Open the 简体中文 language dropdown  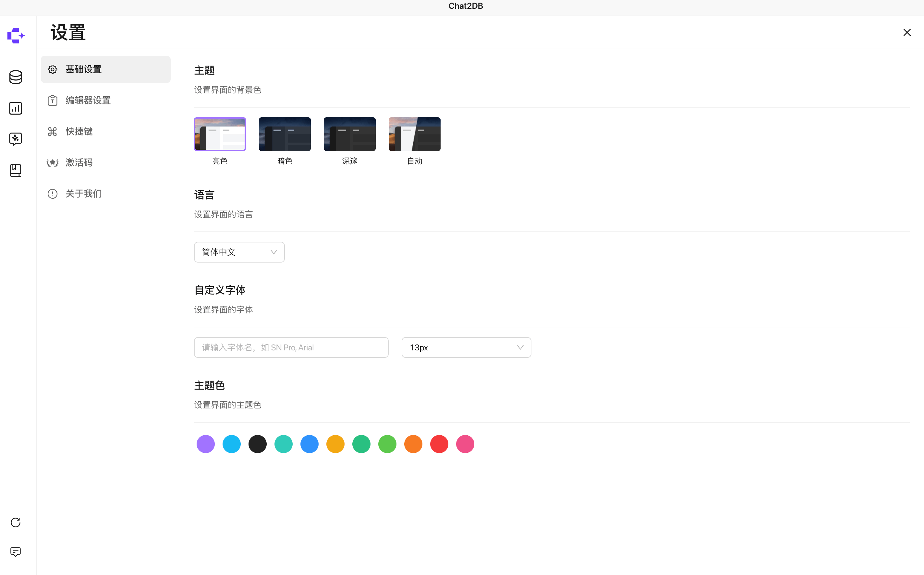pos(239,252)
